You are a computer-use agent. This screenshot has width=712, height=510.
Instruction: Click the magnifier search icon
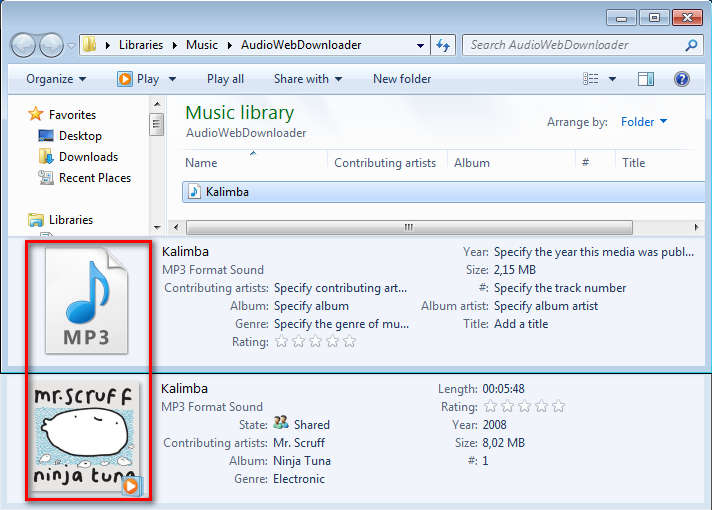(692, 45)
